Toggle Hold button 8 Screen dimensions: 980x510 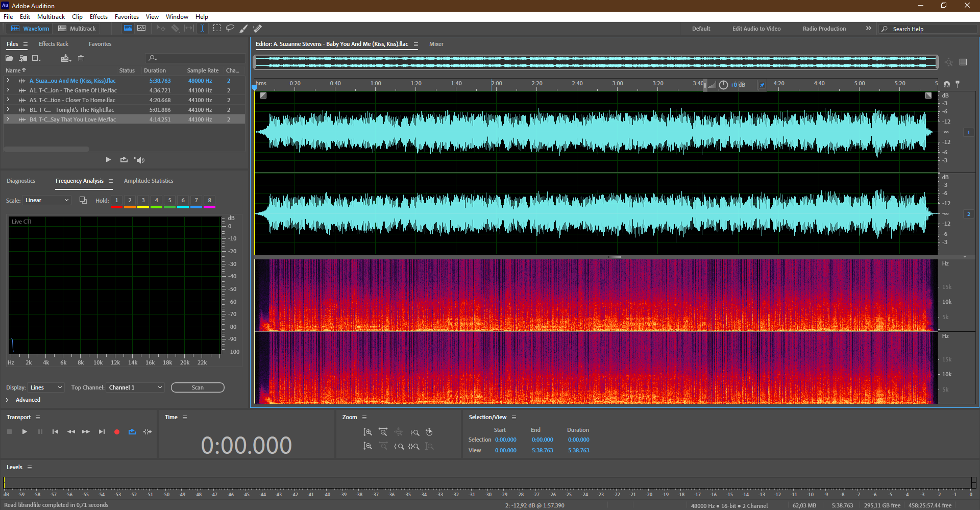[x=209, y=200]
